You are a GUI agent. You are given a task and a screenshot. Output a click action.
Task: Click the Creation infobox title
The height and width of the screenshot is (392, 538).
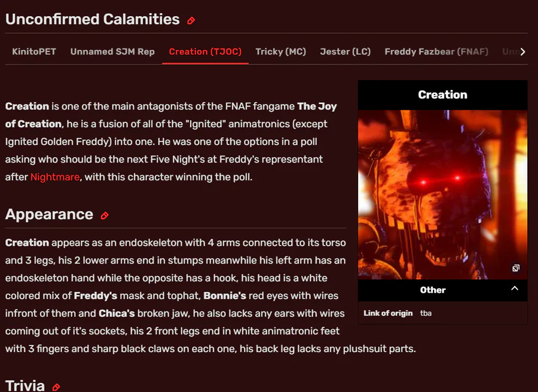[442, 94]
